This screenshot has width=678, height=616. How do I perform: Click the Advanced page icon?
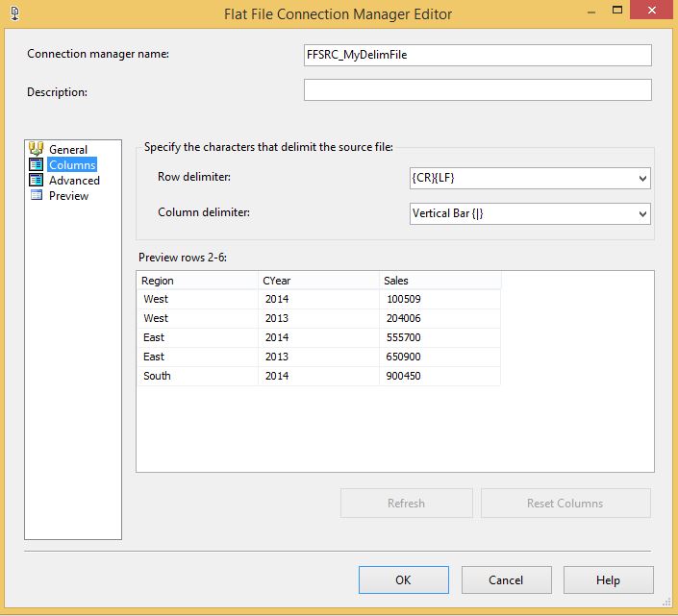[x=37, y=181]
